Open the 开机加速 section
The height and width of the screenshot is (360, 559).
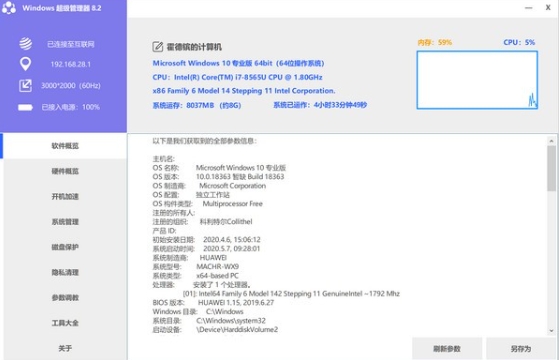[65, 196]
